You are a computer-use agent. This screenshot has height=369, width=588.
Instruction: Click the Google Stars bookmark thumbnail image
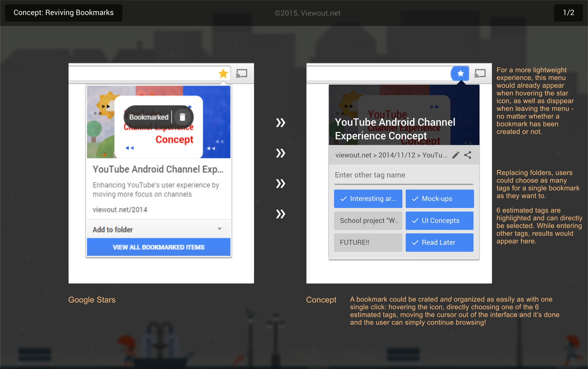tap(158, 122)
